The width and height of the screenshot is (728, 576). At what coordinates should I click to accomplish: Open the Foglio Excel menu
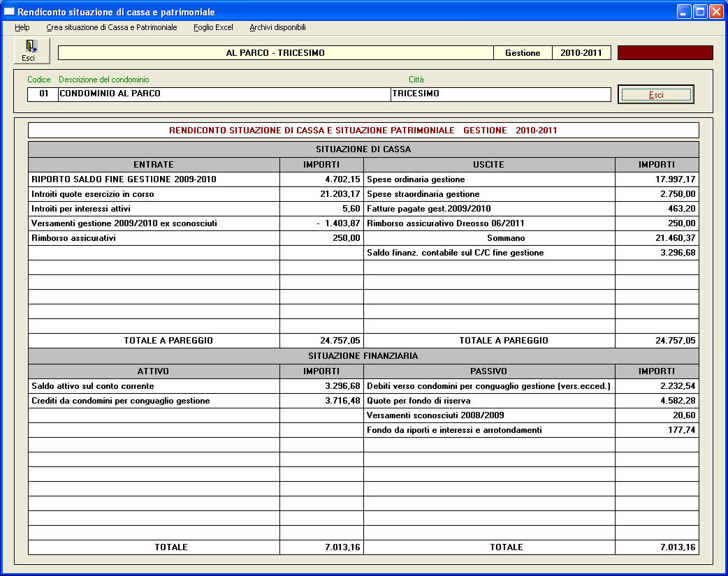click(x=214, y=27)
